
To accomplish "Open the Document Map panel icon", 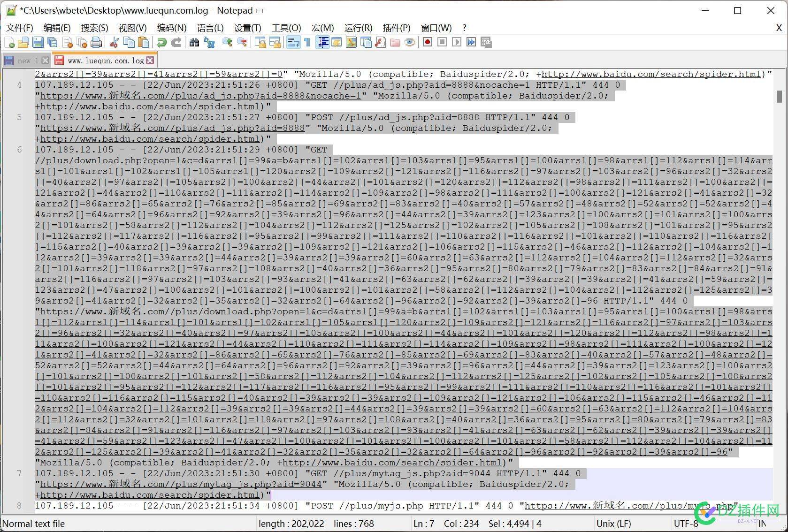I will pos(351,43).
